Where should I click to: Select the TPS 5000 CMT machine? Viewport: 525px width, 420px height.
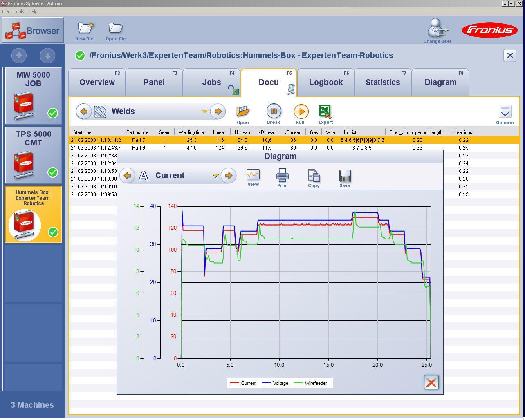(x=34, y=155)
